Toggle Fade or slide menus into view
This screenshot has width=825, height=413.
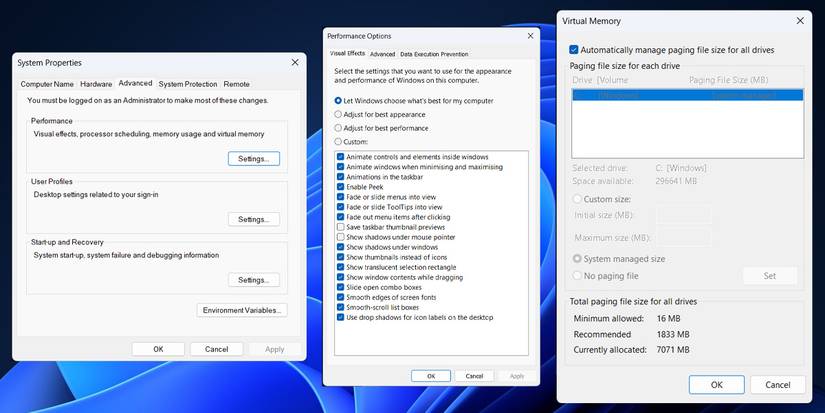340,197
